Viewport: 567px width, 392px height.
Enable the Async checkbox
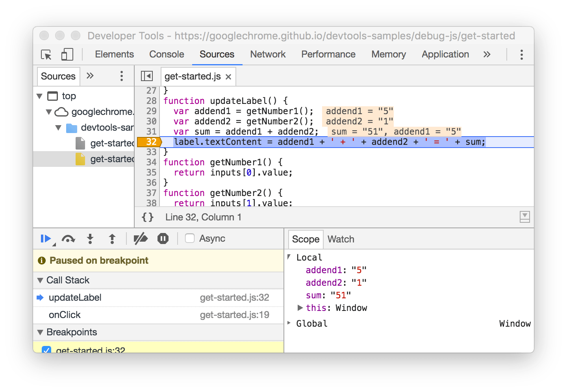[190, 238]
